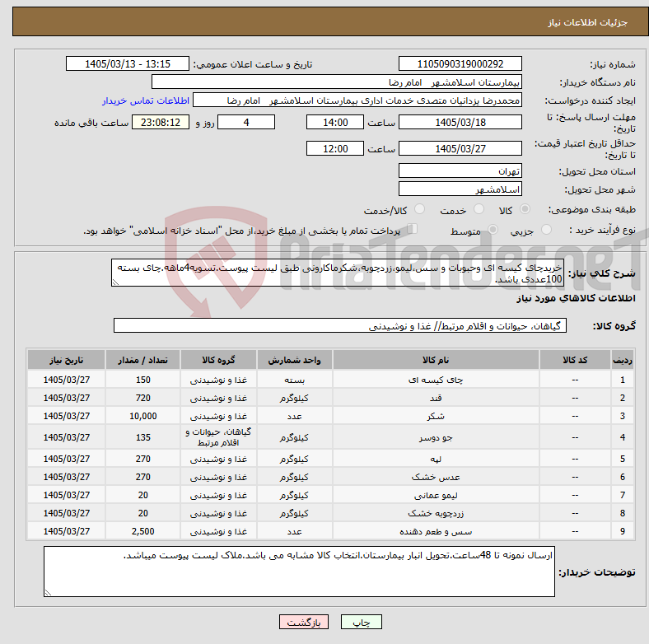The width and height of the screenshot is (649, 644).
Task: Select the کالا radio button
Action: click(x=525, y=209)
